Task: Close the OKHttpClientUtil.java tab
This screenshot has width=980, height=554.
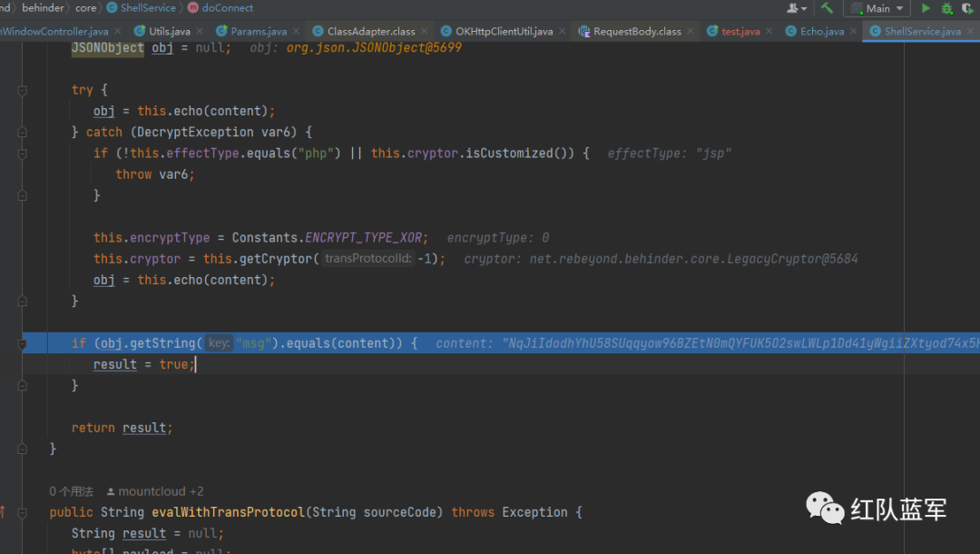Action: coord(562,31)
